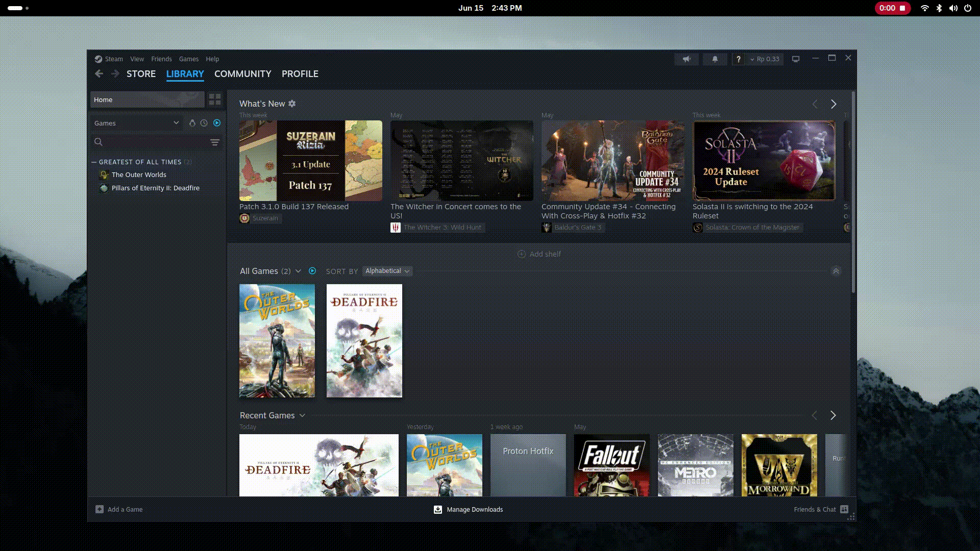Open Solasta II 2024 Ruleset Update thumbnail
This screenshot has height=551, width=980.
764,161
